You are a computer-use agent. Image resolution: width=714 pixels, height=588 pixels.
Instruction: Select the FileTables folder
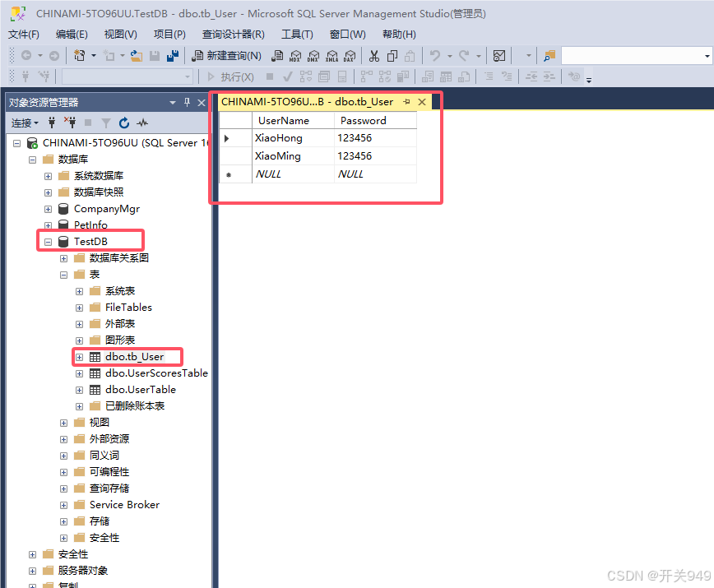(x=128, y=308)
